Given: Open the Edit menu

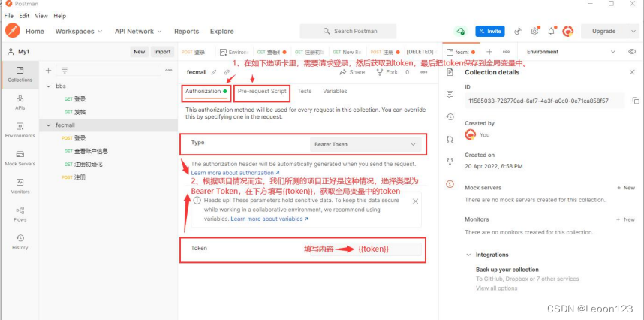Looking at the screenshot, I should pyautogui.click(x=24, y=16).
